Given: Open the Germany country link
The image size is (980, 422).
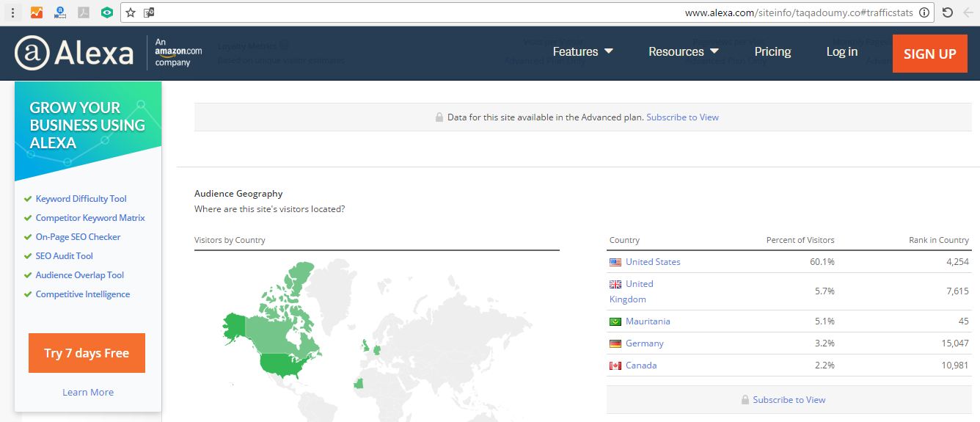Looking at the screenshot, I should 645,343.
